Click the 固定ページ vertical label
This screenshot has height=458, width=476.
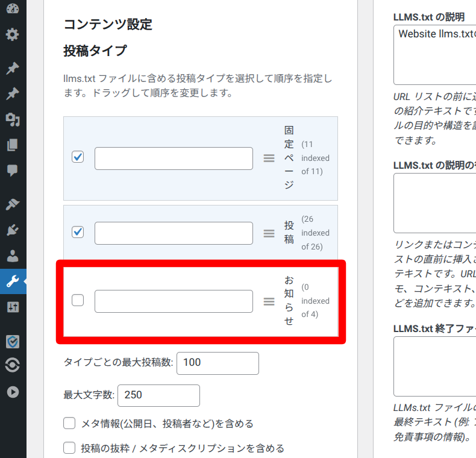[289, 157]
